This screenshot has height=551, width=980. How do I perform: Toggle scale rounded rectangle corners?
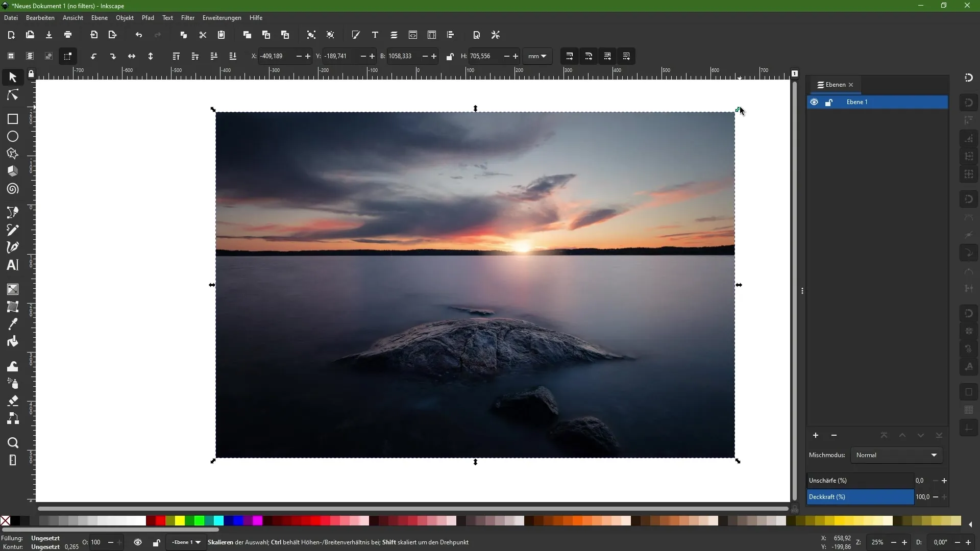coord(589,56)
